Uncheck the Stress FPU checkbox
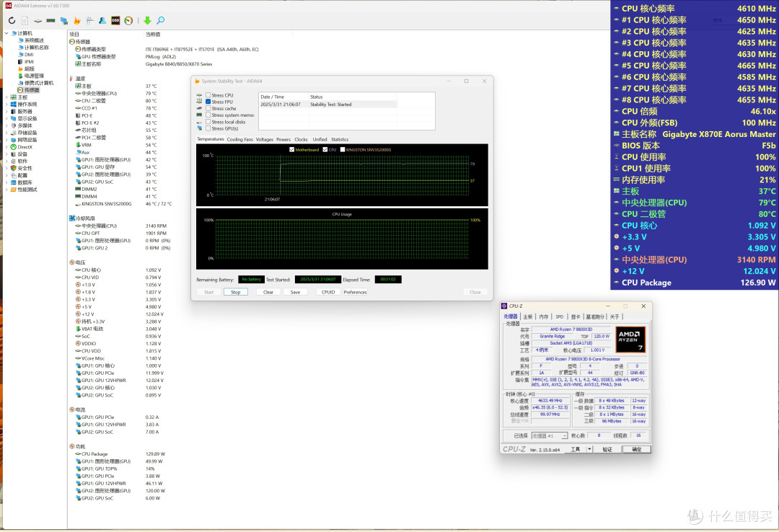Screen dimensions: 779x532 (x=208, y=102)
